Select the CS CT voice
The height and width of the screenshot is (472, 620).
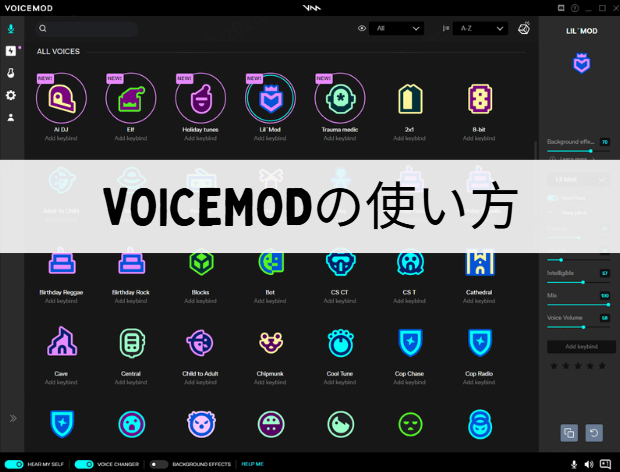tap(340, 262)
